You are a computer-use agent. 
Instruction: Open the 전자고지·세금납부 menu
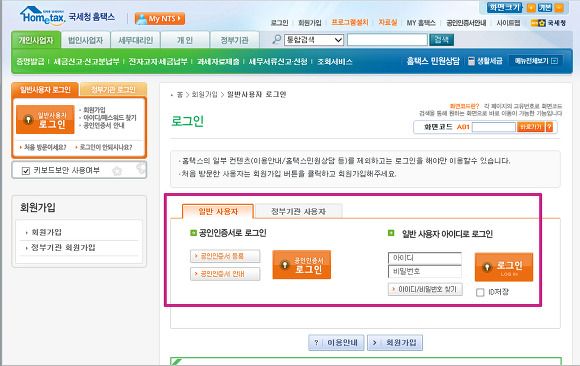(x=158, y=61)
